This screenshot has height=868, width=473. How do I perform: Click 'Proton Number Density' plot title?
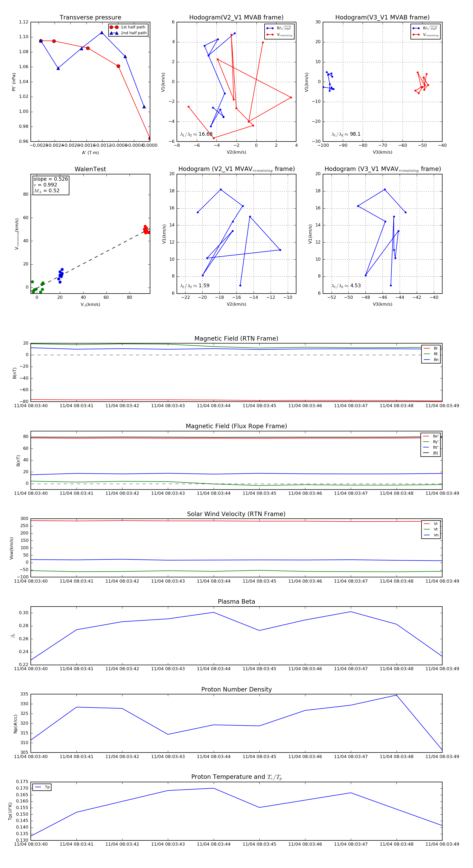pyautogui.click(x=236, y=689)
